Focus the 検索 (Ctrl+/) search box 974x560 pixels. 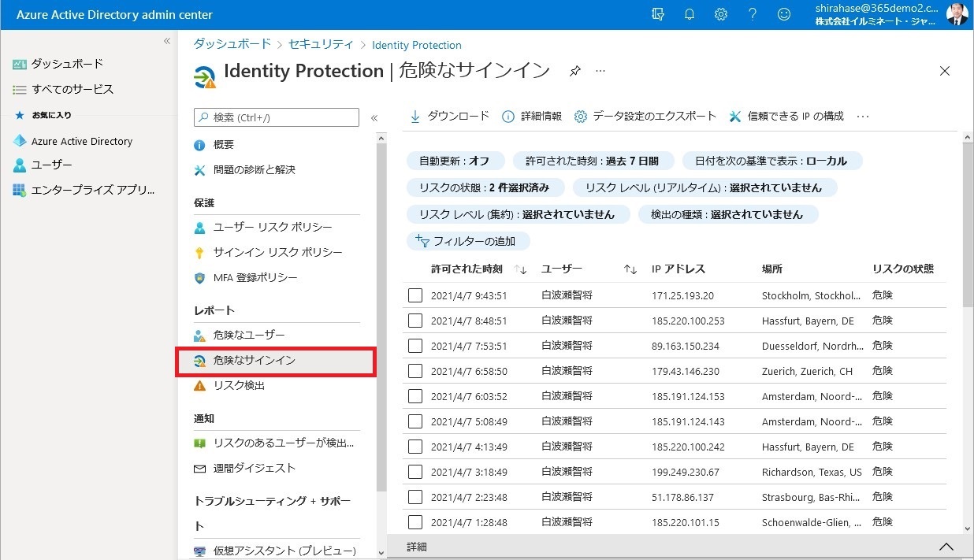click(277, 117)
